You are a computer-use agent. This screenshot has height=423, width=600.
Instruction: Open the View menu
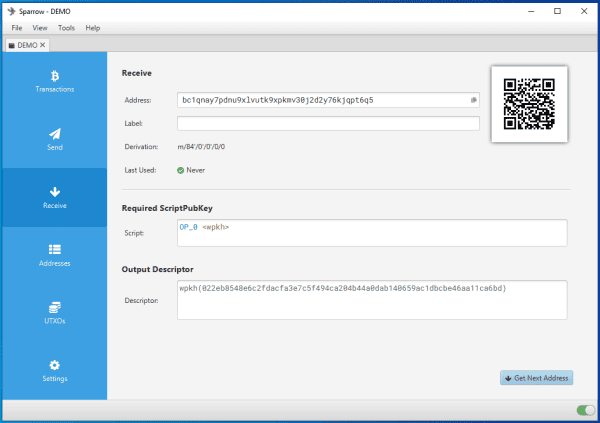pos(40,28)
